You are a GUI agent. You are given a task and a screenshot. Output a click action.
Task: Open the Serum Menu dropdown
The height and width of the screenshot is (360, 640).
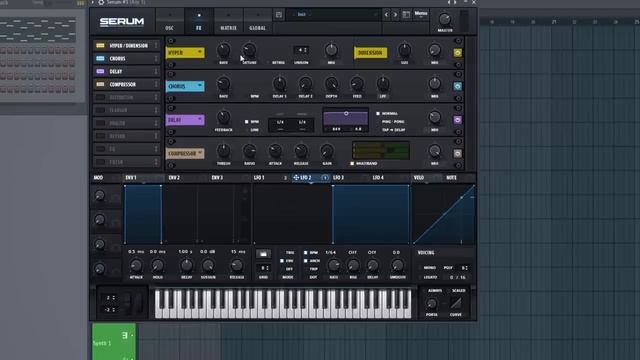click(x=421, y=14)
